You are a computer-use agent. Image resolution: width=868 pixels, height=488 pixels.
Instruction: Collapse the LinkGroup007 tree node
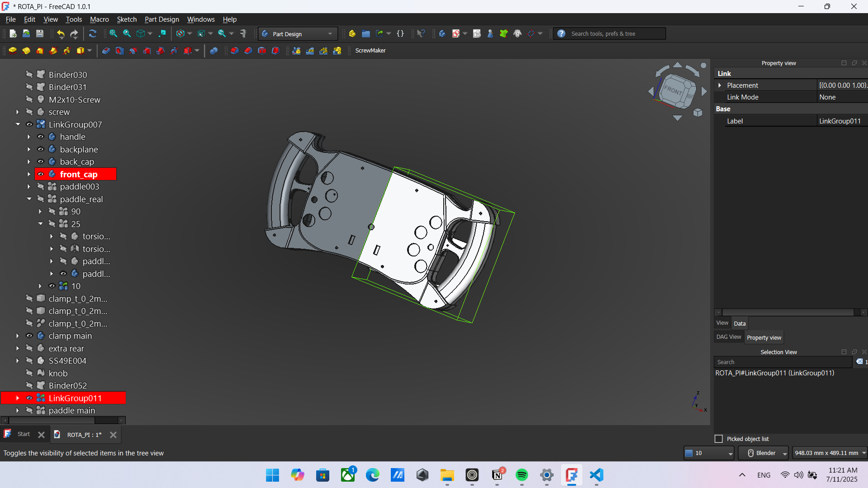(x=18, y=124)
